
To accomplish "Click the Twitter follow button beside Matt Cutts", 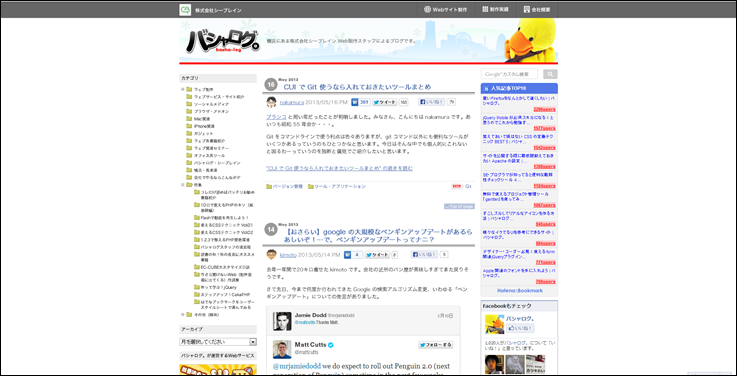I will click(436, 345).
